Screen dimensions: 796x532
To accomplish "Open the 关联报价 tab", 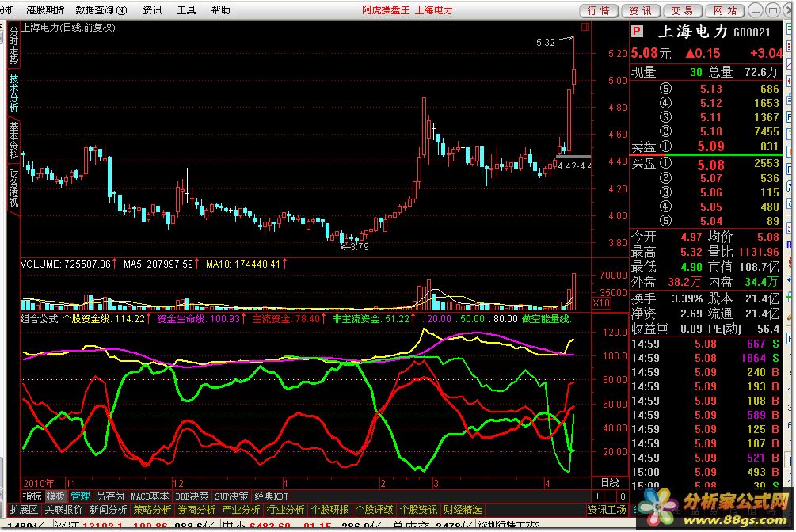I will (63, 510).
